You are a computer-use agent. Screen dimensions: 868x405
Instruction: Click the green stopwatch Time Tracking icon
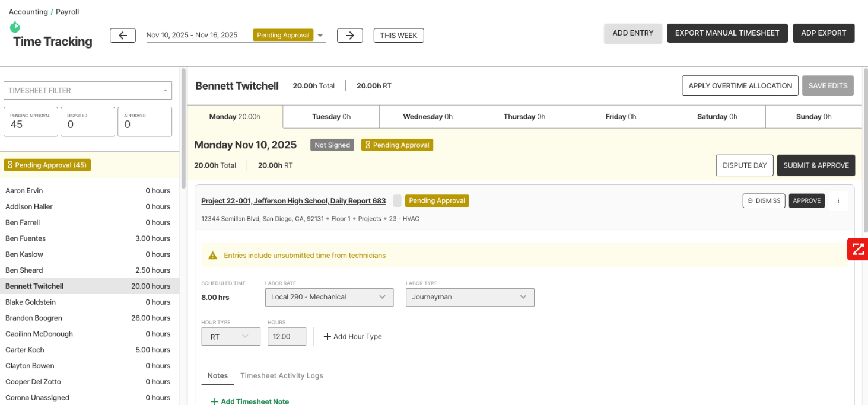click(15, 27)
